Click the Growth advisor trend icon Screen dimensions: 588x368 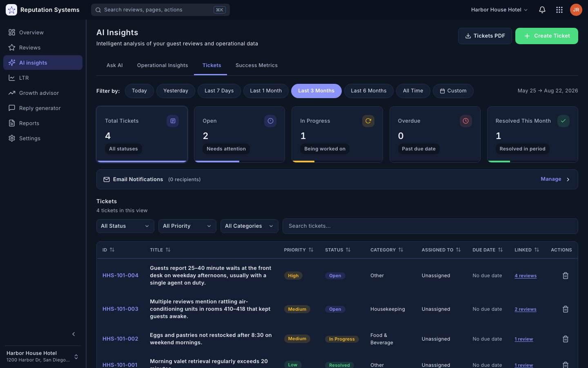click(12, 93)
